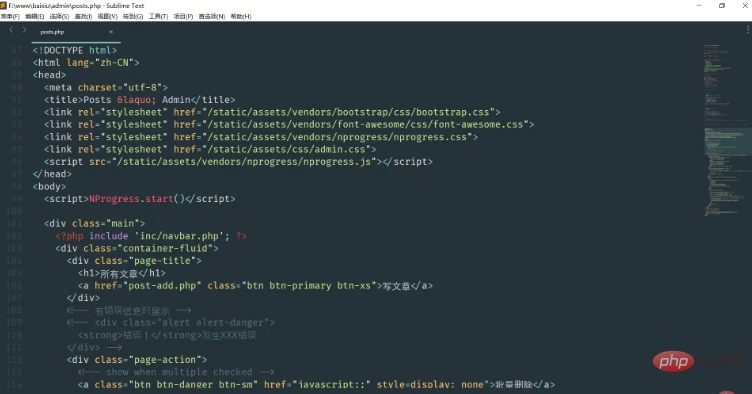Open the Tools (T) menu
Viewport: 752px width, 394px height.
158,16
